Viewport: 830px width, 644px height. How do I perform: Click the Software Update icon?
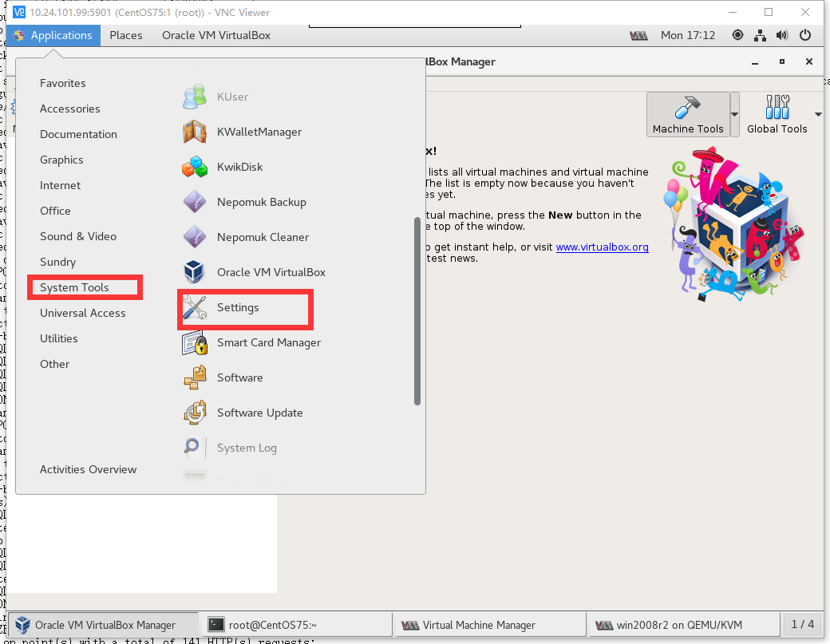coord(194,413)
